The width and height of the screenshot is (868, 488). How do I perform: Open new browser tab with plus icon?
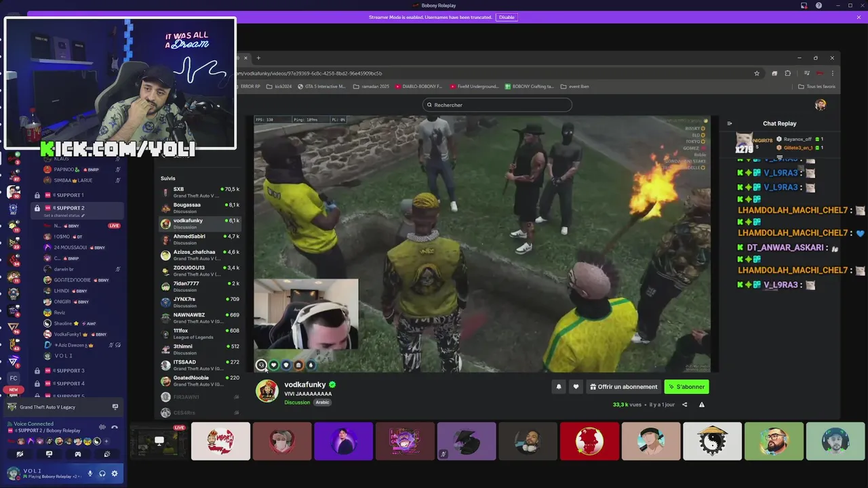(x=258, y=58)
